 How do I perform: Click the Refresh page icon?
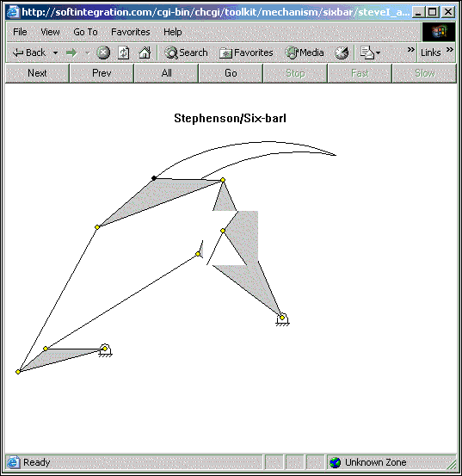pyautogui.click(x=124, y=53)
